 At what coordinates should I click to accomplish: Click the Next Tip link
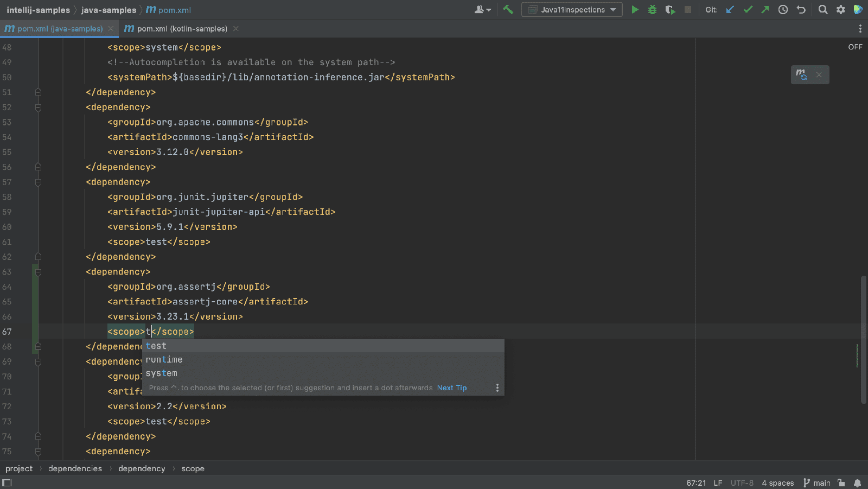tap(452, 388)
